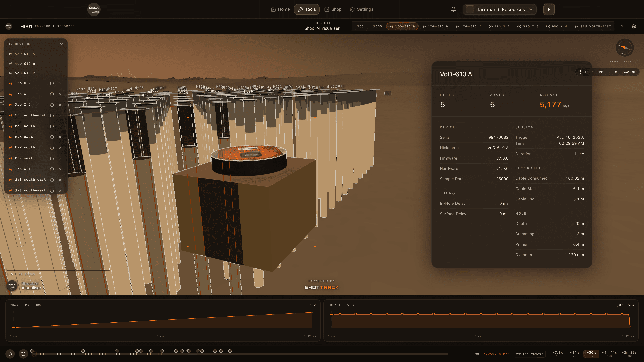Select 10x playback speed ~1m 11s
The width and height of the screenshot is (644, 362).
pyautogui.click(x=609, y=354)
